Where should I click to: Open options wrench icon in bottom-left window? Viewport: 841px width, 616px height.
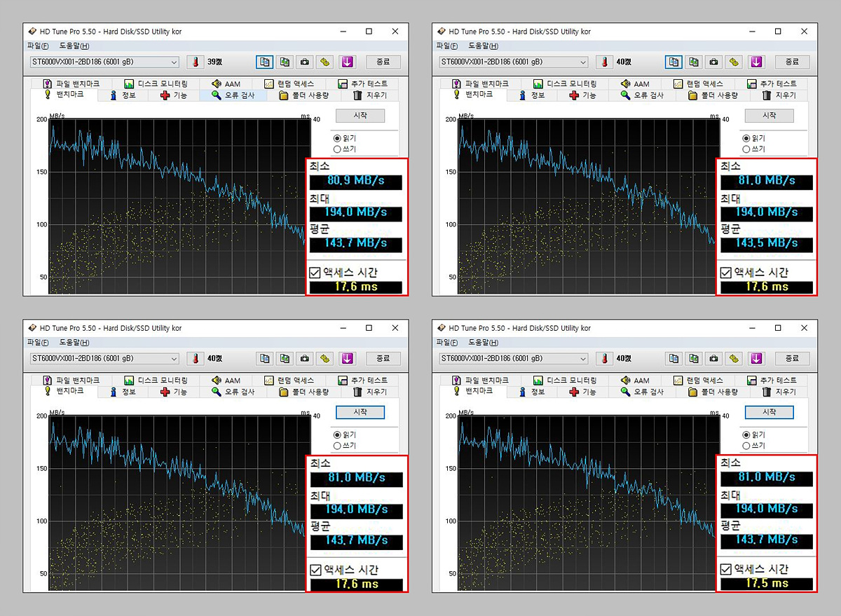(x=325, y=358)
